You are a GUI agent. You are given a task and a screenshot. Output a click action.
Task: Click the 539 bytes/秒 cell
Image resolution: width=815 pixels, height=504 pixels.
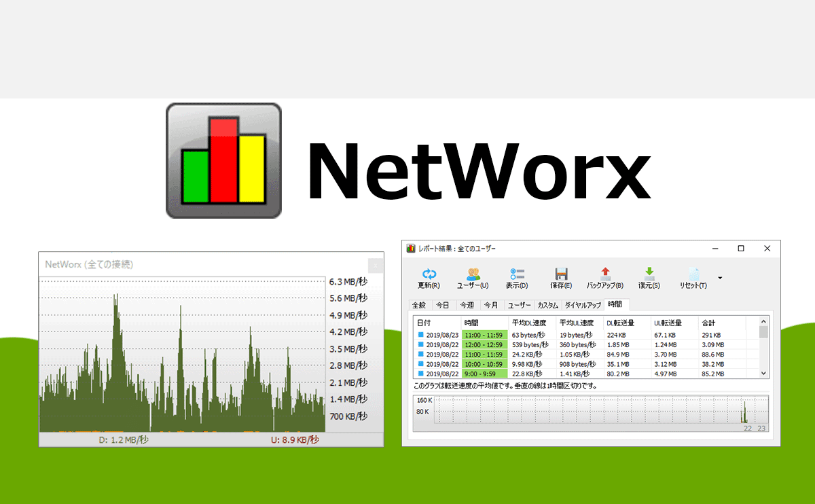(x=530, y=344)
